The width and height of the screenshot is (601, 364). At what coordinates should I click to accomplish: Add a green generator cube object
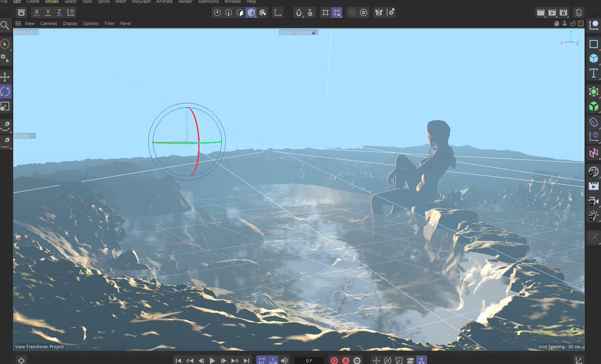(593, 106)
